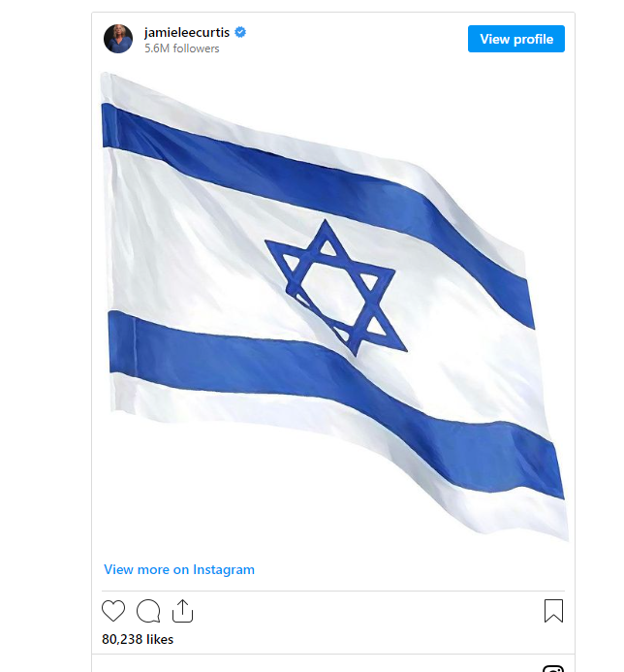Click jamieleecurtis profile avatar picture

[118, 39]
